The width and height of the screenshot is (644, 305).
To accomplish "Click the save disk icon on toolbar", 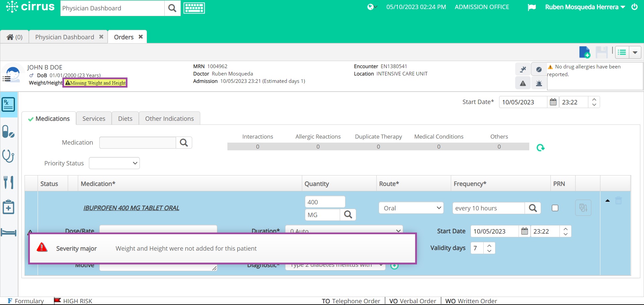I will pyautogui.click(x=602, y=52).
